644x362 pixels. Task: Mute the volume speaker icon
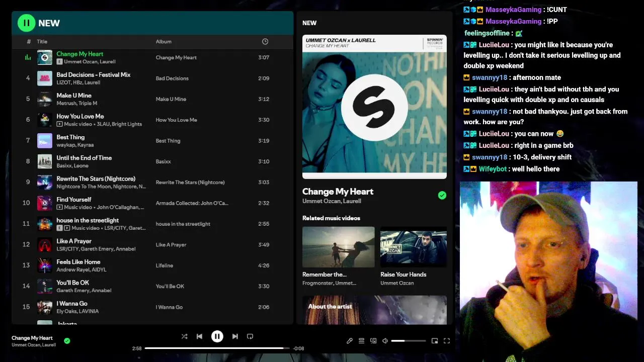pos(385,341)
